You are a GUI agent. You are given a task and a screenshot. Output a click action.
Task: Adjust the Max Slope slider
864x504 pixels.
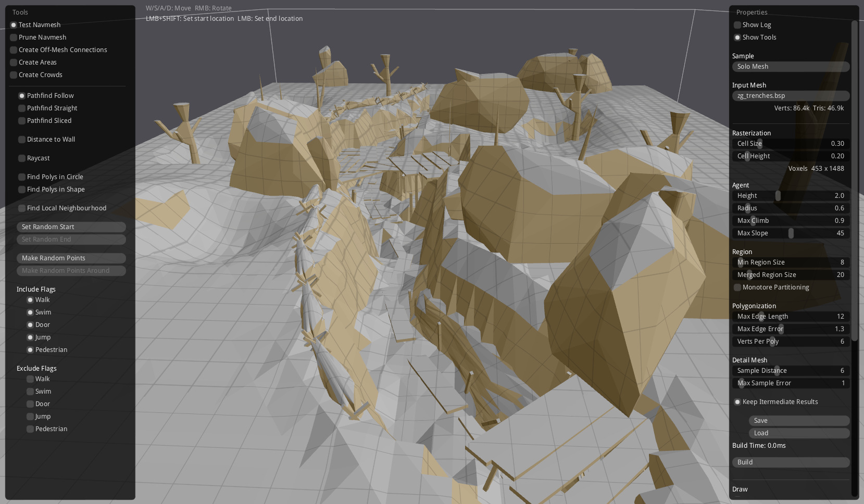pyautogui.click(x=791, y=233)
